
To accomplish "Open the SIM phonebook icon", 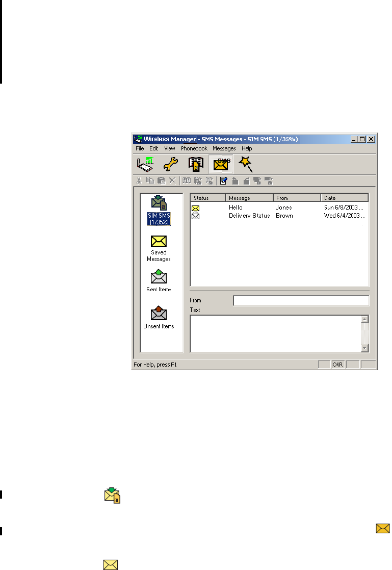I will [196, 164].
